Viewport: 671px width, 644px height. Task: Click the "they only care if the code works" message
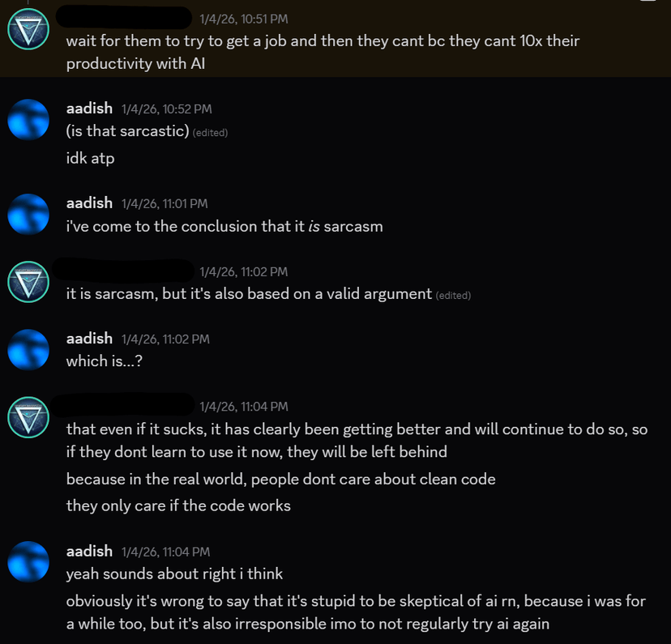point(178,506)
